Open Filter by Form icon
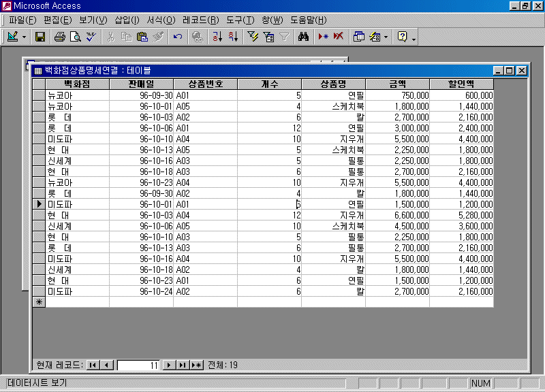The image size is (545, 392). coord(268,37)
